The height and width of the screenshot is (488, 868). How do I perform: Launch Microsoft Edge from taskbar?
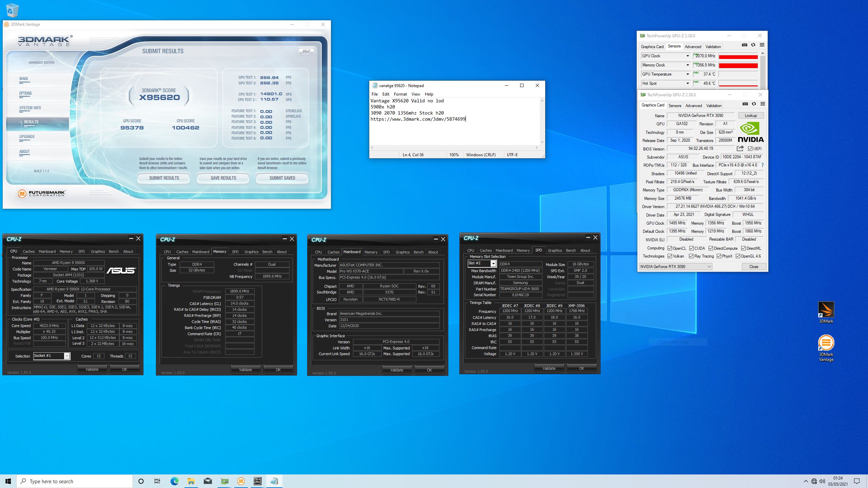tap(174, 481)
